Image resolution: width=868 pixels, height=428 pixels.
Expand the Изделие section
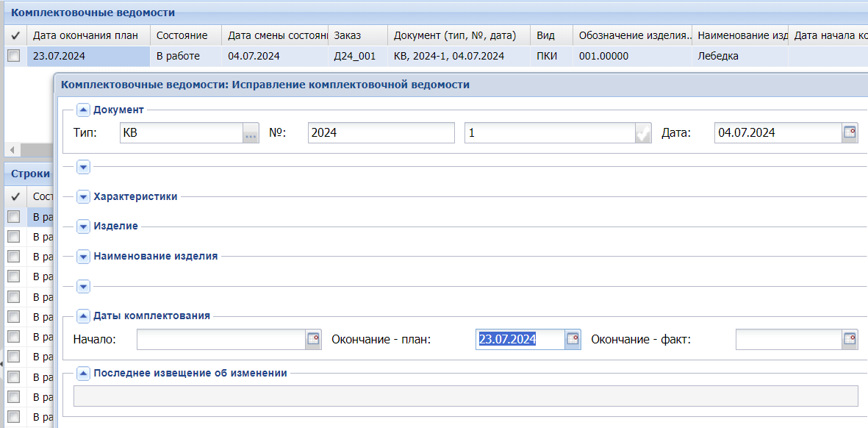(83, 227)
